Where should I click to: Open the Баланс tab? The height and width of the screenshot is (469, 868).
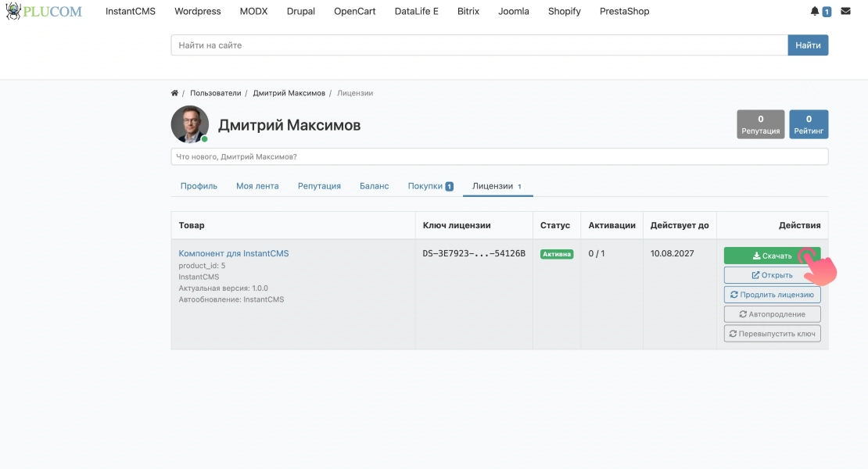point(375,186)
